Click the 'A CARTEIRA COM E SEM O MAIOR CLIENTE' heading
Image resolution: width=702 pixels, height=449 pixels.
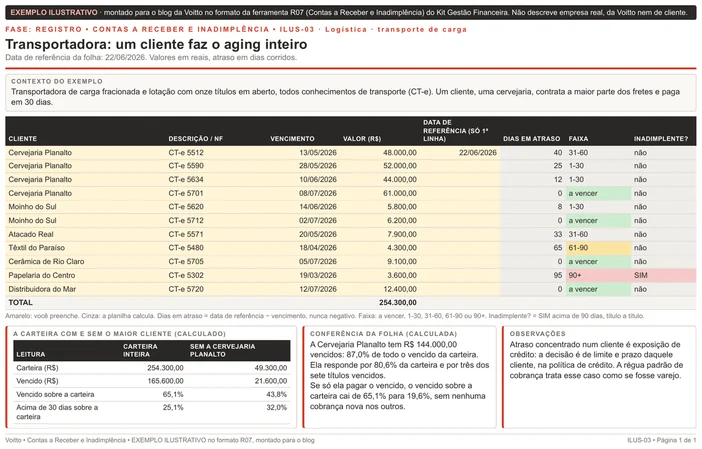coord(120,334)
